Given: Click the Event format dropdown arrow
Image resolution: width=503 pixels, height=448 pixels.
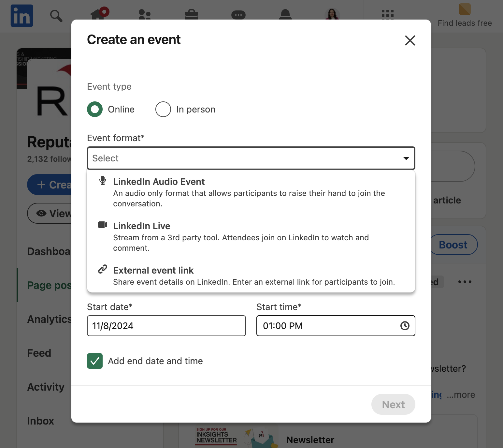Looking at the screenshot, I should click(x=406, y=158).
